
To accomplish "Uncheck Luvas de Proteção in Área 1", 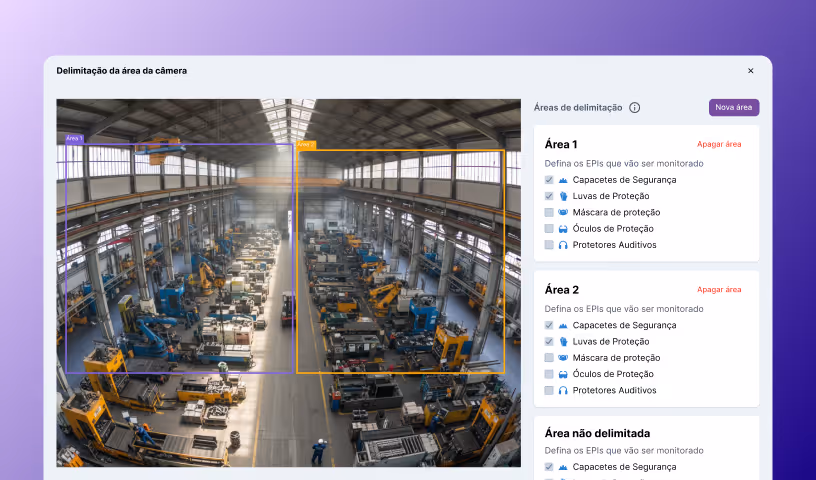I will pos(549,196).
